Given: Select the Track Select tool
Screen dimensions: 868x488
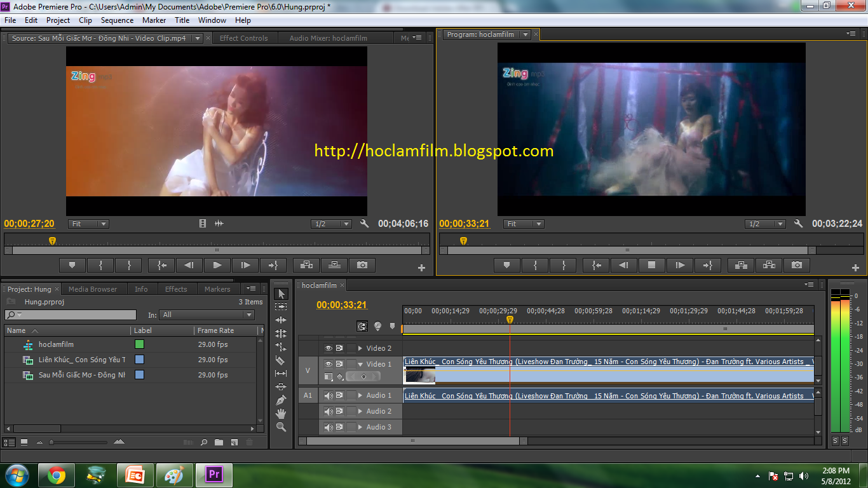Looking at the screenshot, I should (x=281, y=306).
